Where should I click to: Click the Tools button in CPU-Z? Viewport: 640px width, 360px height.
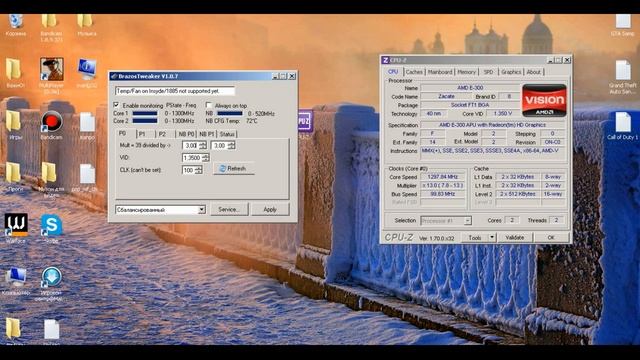point(475,237)
